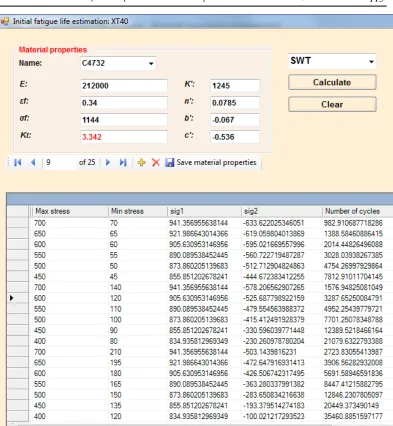The height and width of the screenshot is (426, 393).
Task: Click cell 3287.65250084791
Action: point(358,298)
